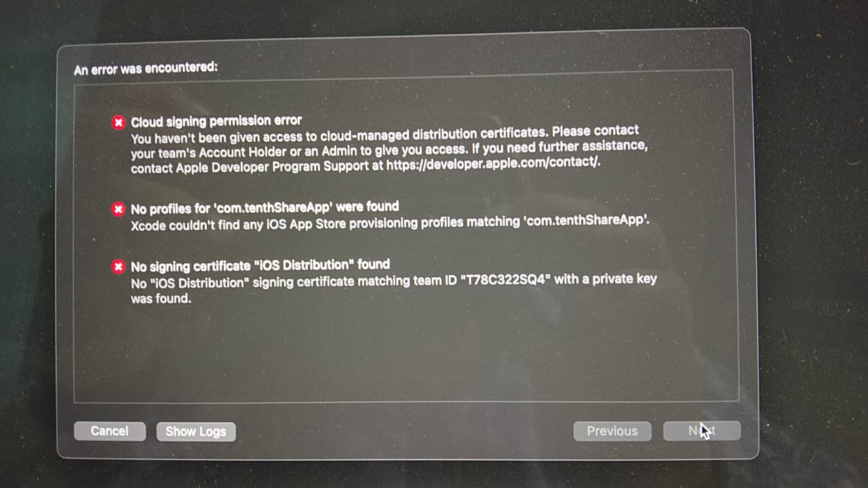Select the No signing certificate "iOS Distribution" title
The image size is (868, 488).
tap(260, 265)
